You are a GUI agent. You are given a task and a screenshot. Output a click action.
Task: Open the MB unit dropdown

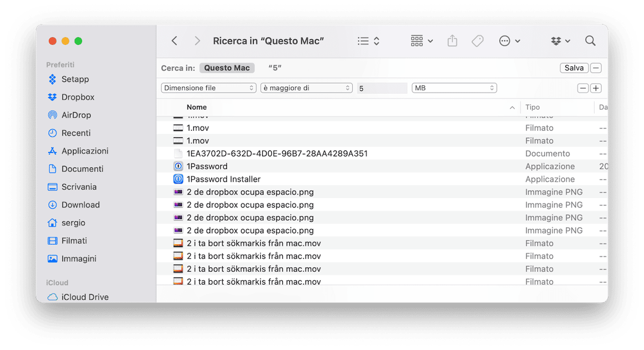tap(454, 88)
